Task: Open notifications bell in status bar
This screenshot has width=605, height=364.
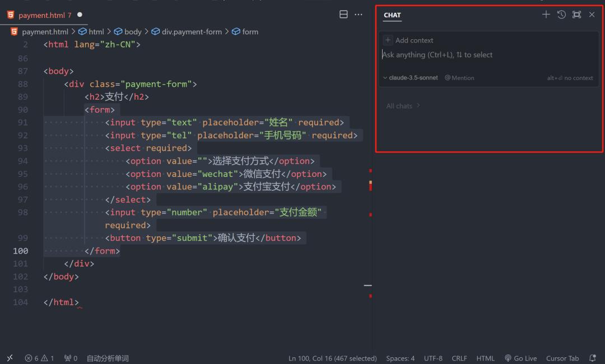Action: (x=593, y=358)
